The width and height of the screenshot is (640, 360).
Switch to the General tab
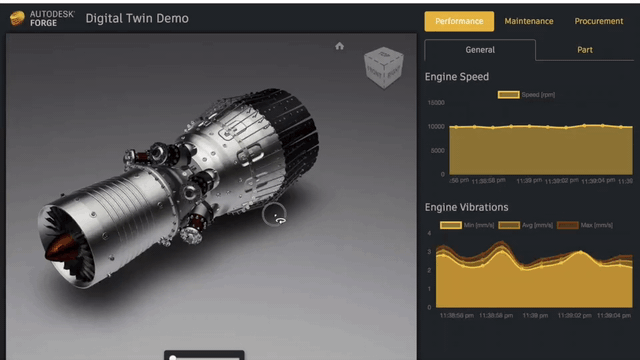point(480,50)
